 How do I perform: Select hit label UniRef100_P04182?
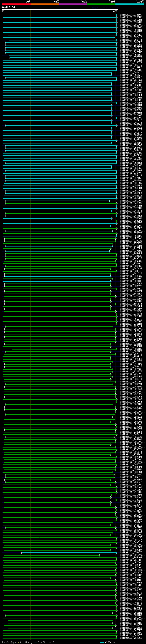[131, 580]
